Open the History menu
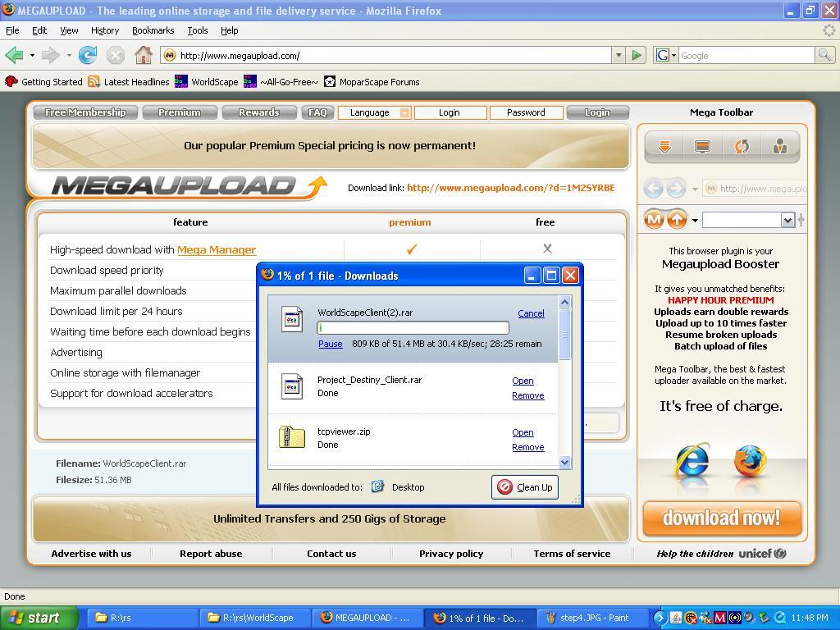Viewport: 840px width, 630px height. pyautogui.click(x=104, y=30)
